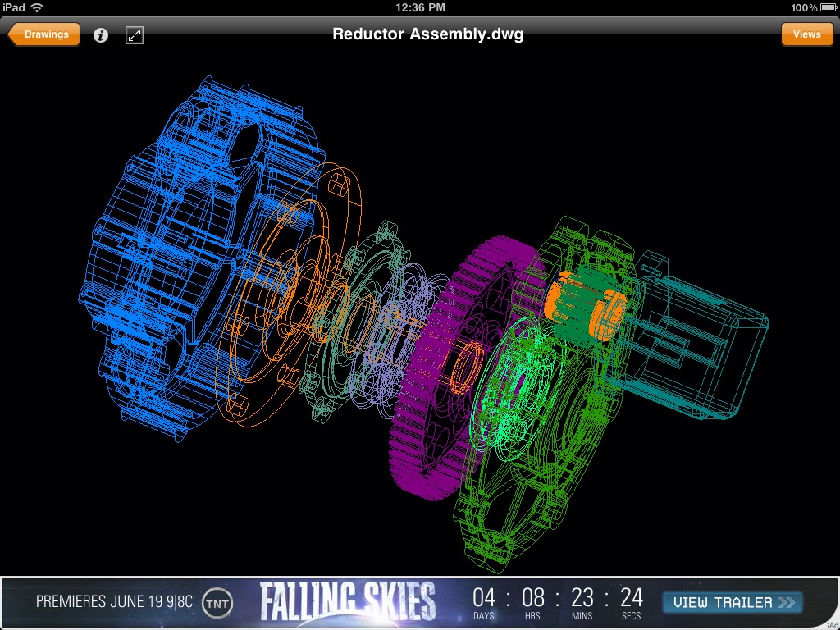Tap the clock showing 12:36 PM
This screenshot has height=630, width=840.
point(419,8)
